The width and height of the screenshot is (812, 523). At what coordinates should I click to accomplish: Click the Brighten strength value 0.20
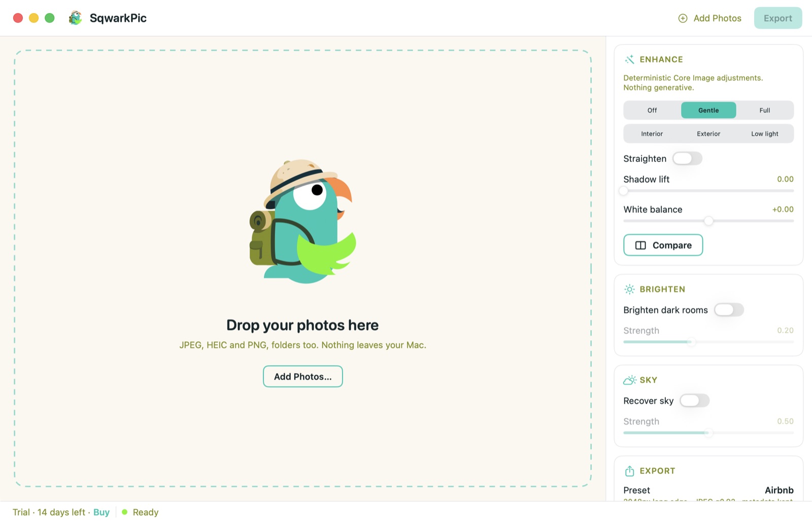(x=785, y=331)
